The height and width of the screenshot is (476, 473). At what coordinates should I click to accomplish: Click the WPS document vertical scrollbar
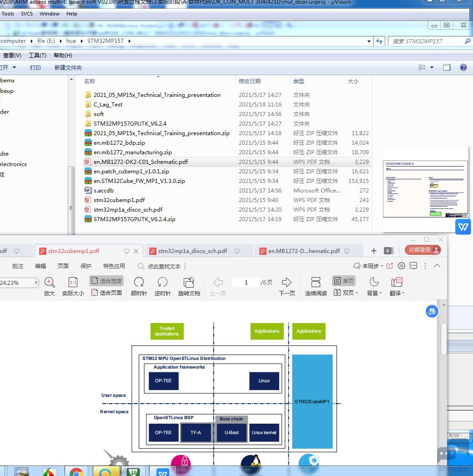[x=443, y=339]
